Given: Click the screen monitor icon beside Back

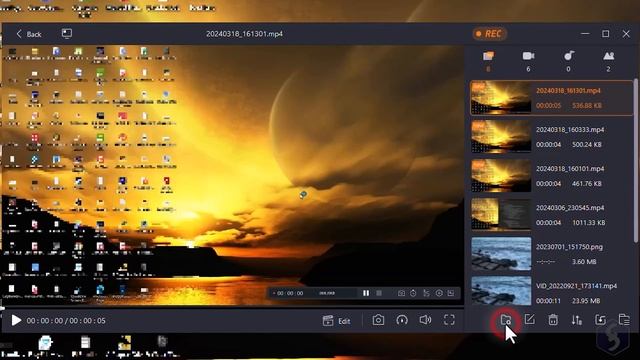Looking at the screenshot, I should pyautogui.click(x=67, y=33).
